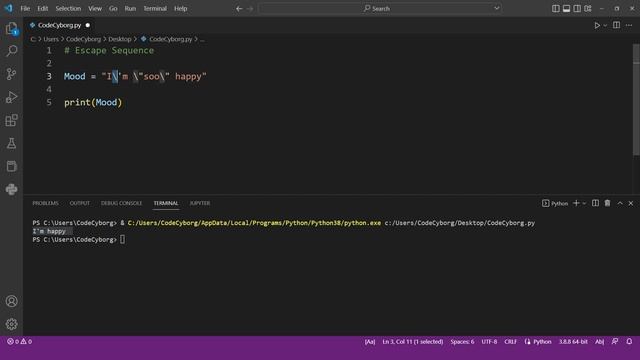
Task: Open the Manage gear icon
Action: [11, 324]
